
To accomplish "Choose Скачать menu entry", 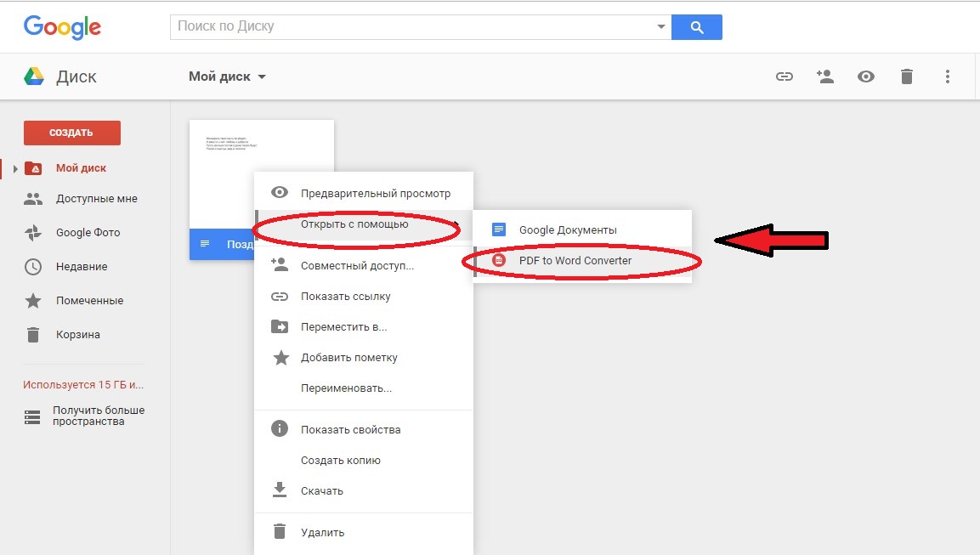I will (x=322, y=491).
